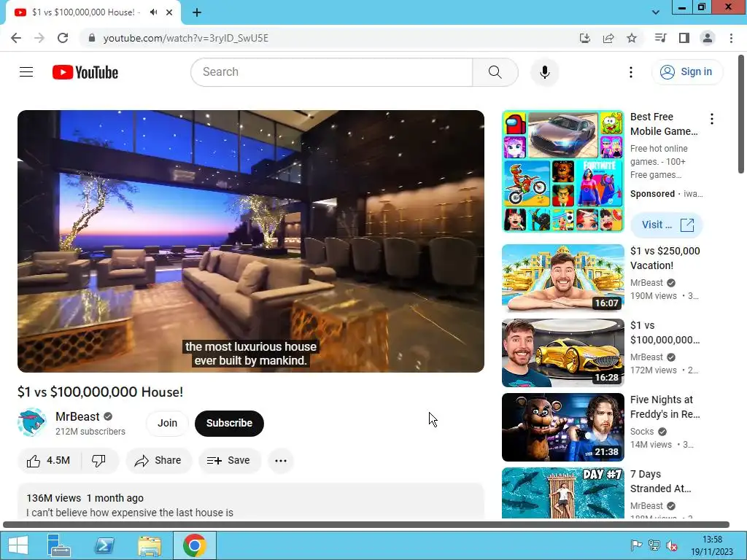The height and width of the screenshot is (560, 747).
Task: Open File Explorer from the taskbar
Action: tap(150, 545)
